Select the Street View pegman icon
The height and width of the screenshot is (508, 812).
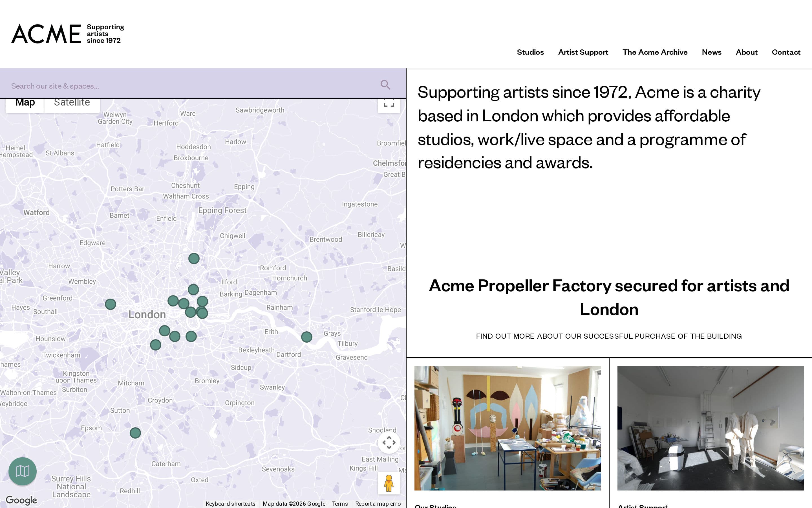pyautogui.click(x=389, y=483)
